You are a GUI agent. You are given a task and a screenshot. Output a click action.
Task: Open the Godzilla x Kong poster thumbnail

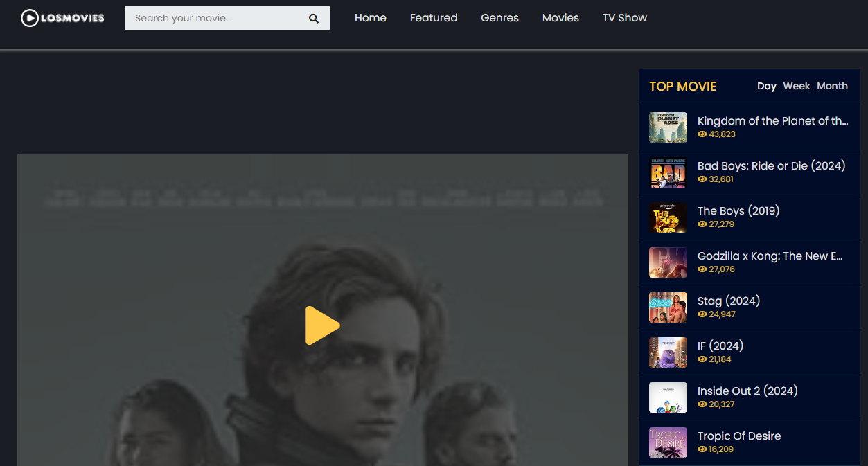point(668,262)
